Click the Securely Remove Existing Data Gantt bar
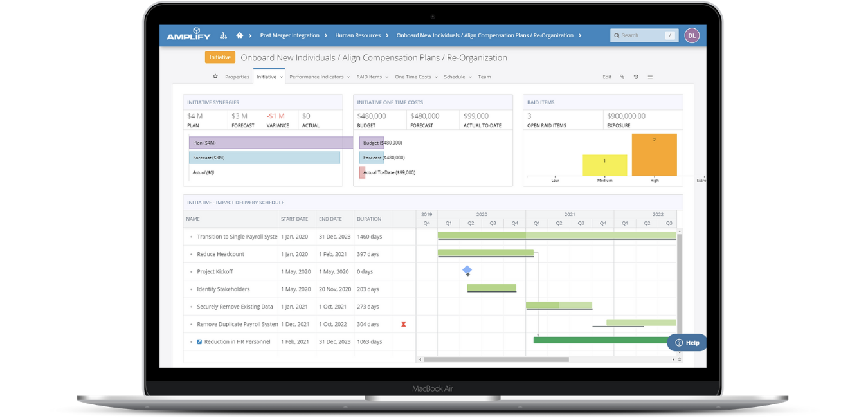The height and width of the screenshot is (418, 868). tap(559, 305)
